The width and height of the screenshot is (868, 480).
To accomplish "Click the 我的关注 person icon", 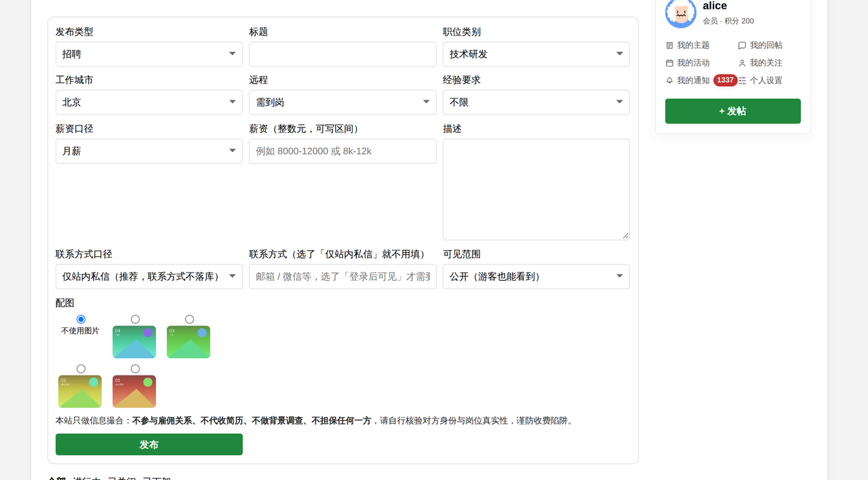I will point(742,63).
